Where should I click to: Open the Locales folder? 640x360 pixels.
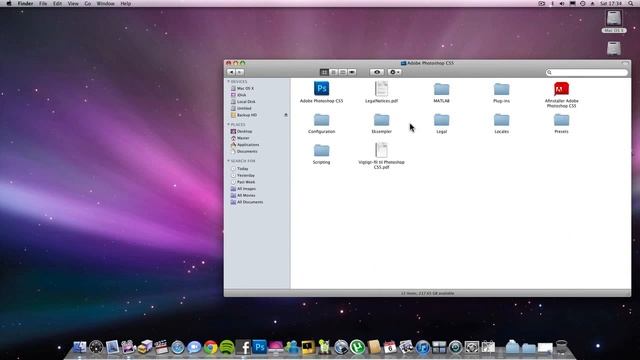coord(501,120)
